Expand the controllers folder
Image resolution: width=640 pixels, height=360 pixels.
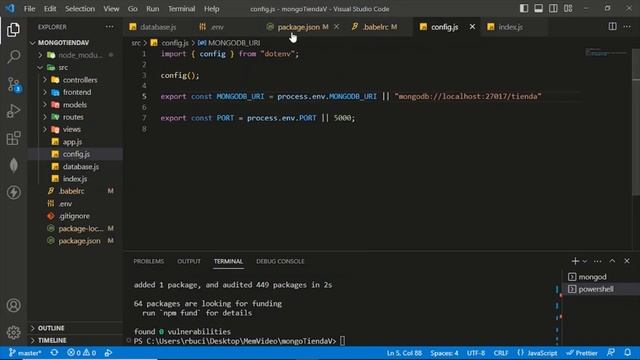[x=45, y=80]
